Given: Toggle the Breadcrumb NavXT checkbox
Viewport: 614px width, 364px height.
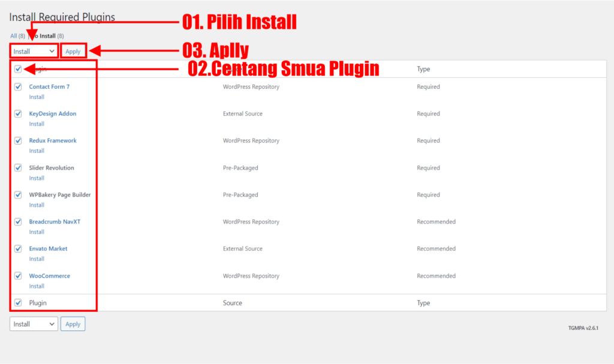Looking at the screenshot, I should coord(18,222).
